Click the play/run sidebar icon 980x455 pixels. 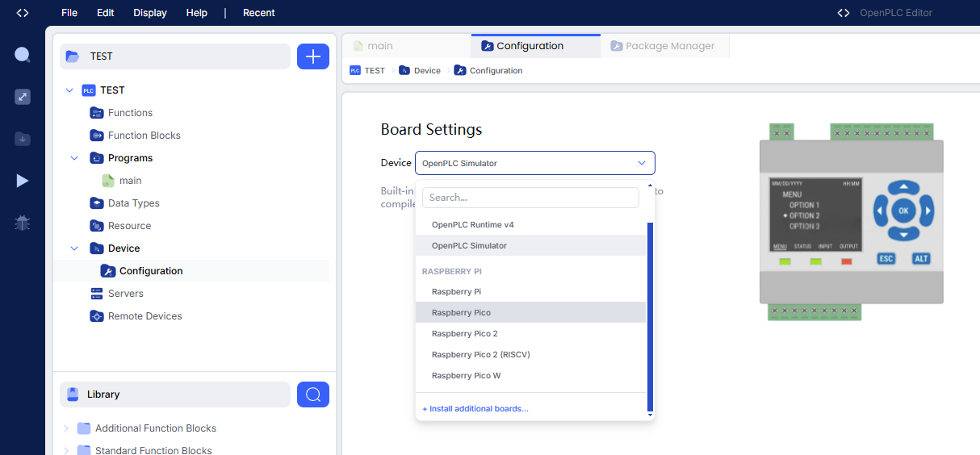coord(23,181)
